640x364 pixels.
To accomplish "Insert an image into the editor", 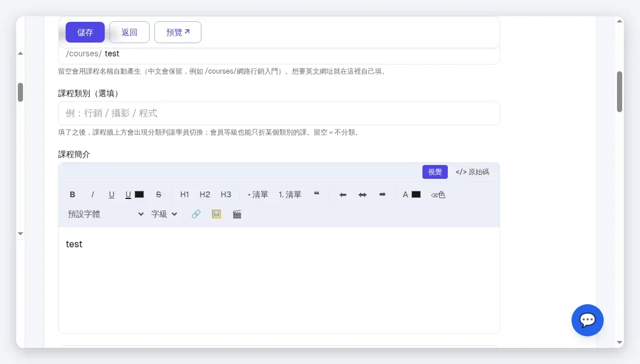I will coord(216,214).
